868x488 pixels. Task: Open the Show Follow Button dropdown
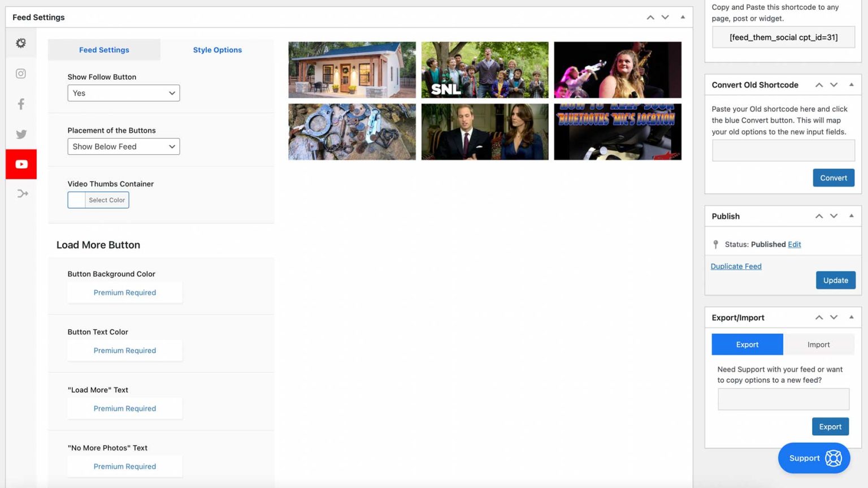(123, 93)
